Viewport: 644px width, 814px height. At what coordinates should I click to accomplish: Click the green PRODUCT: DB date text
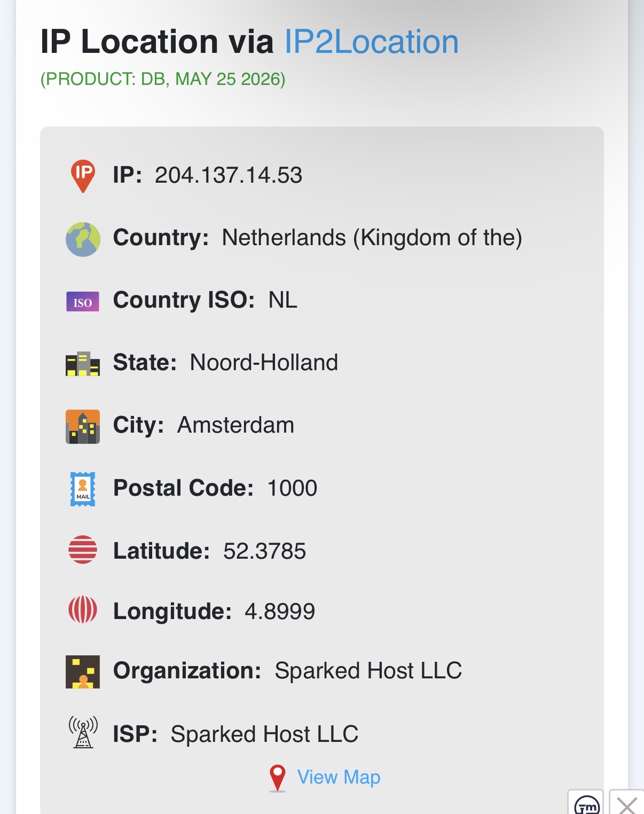pos(163,79)
